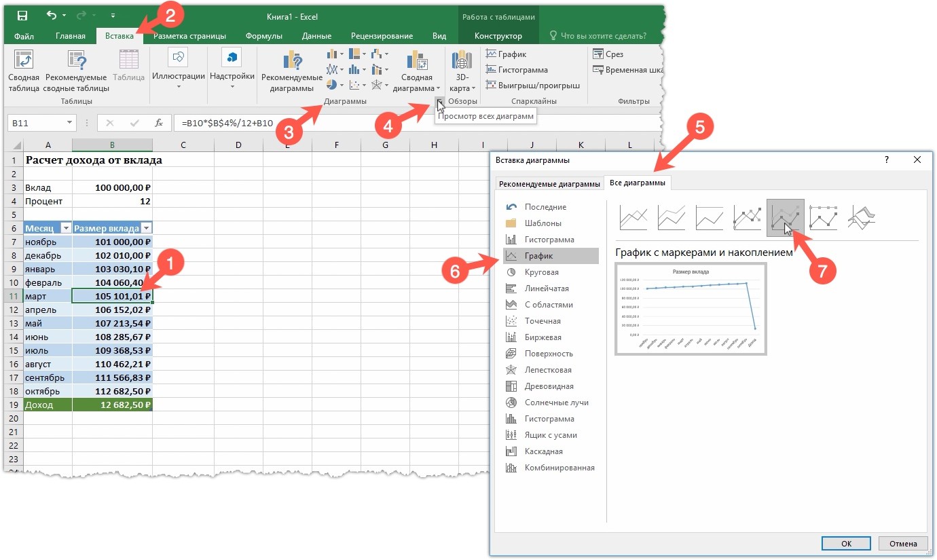Open the Undo history dropdown arrow
This screenshot has width=937, height=560.
click(x=65, y=16)
